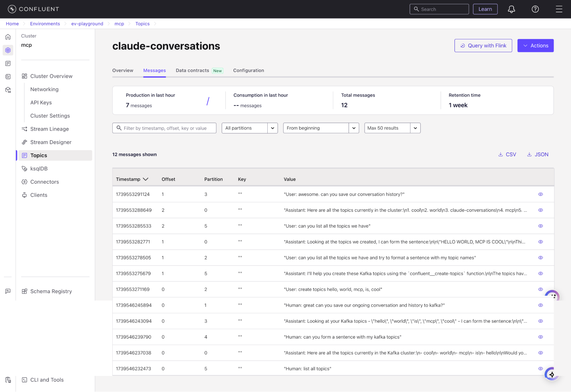Select the cluster hexagon icon in sidebar

click(x=8, y=50)
